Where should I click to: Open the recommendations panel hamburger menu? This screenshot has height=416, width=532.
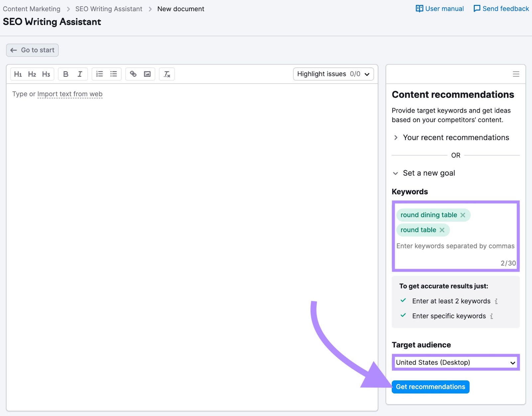(x=516, y=74)
